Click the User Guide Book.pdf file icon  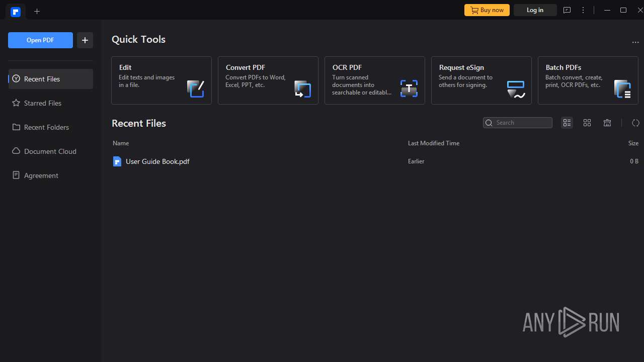[117, 161]
